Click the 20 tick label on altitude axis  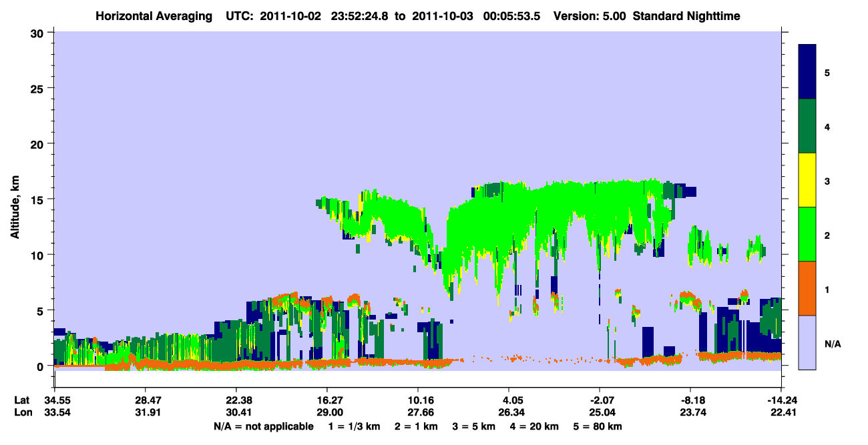pos(38,144)
